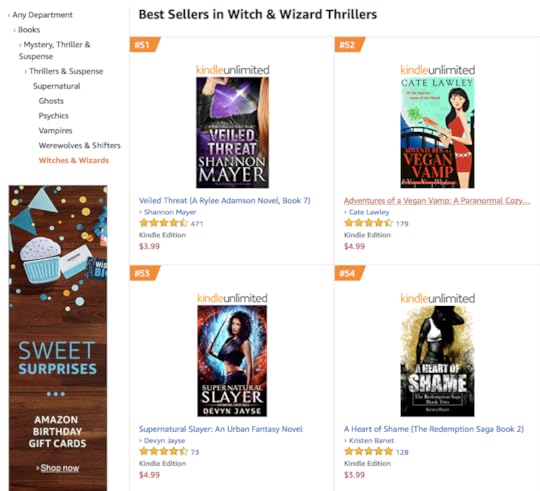Click star rating for Supernatural Slayer
The width and height of the screenshot is (540, 491).
tap(163, 451)
